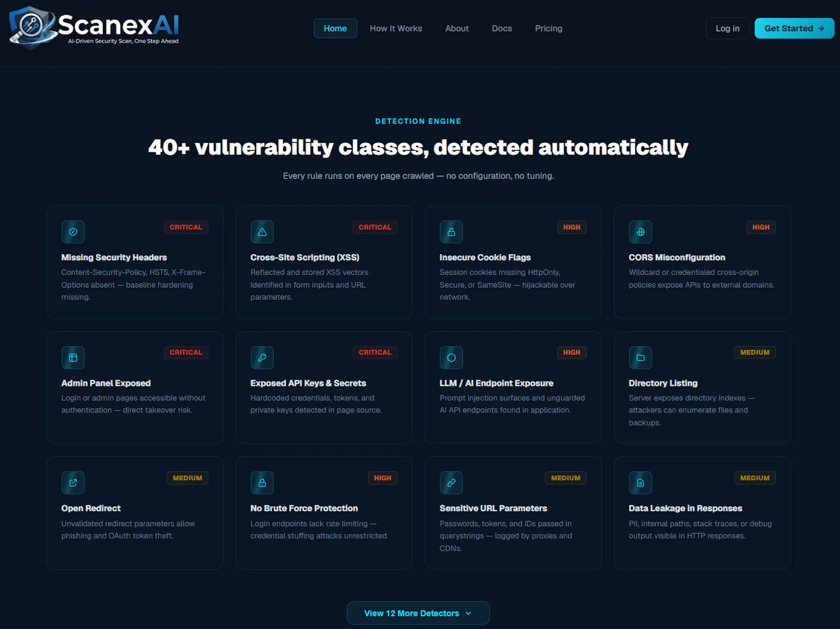Click CRITICAL badge on Cross-Site Scripting card
The width and height of the screenshot is (840, 629).
point(375,227)
